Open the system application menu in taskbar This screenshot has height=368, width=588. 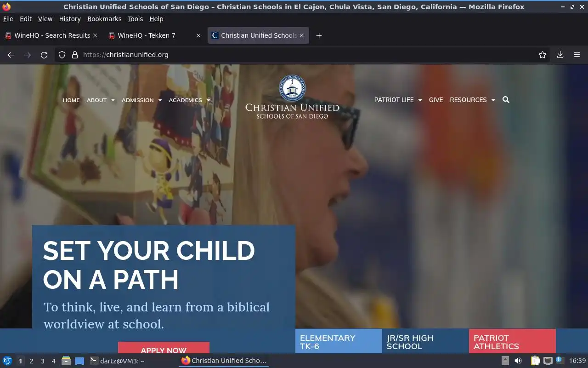7,361
